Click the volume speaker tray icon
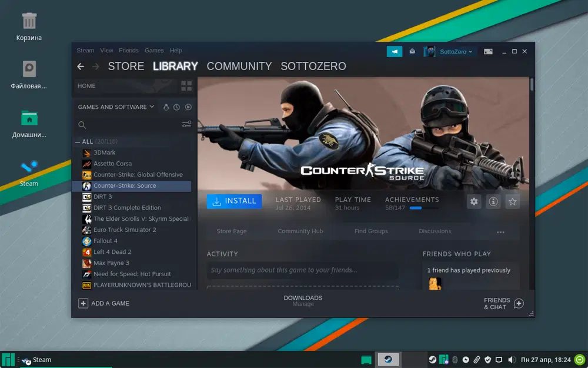Screen dimensions: 588x368 coord(512,360)
